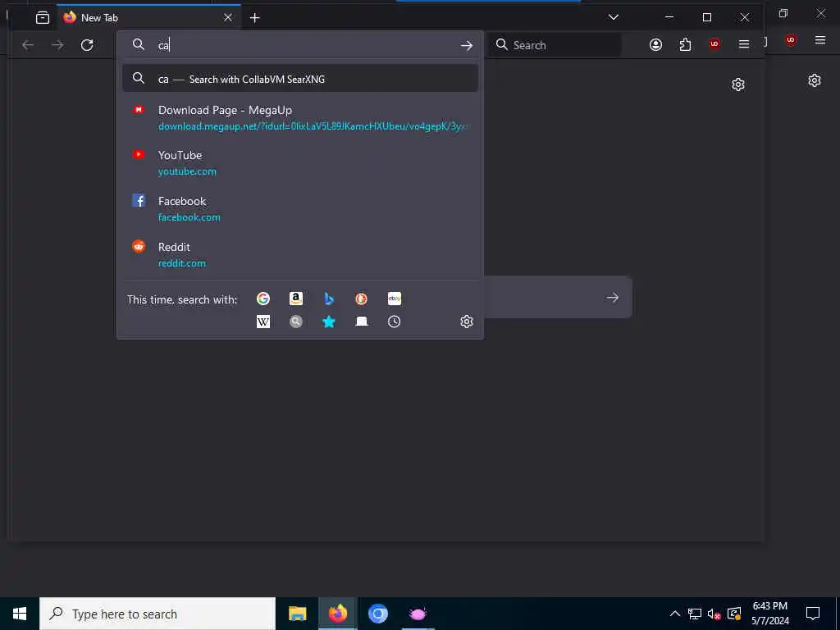Switch to Firefox on the taskbar
This screenshot has height=630, width=840.
(337, 614)
